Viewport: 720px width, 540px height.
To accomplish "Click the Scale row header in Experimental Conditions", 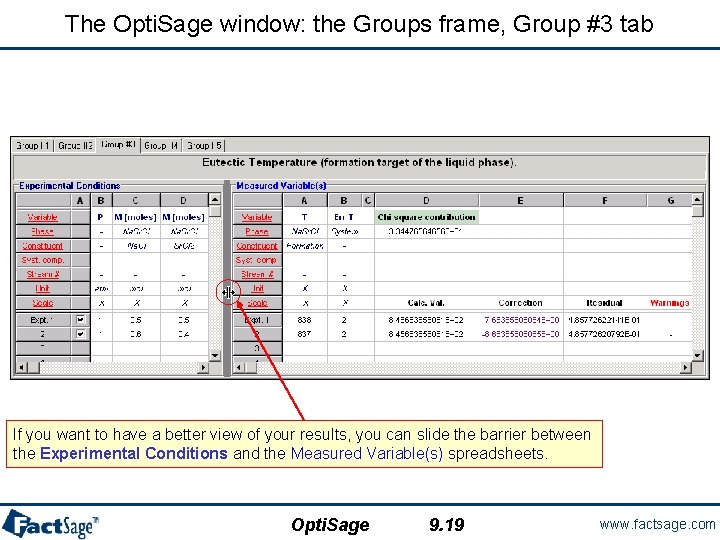I will coord(43,303).
